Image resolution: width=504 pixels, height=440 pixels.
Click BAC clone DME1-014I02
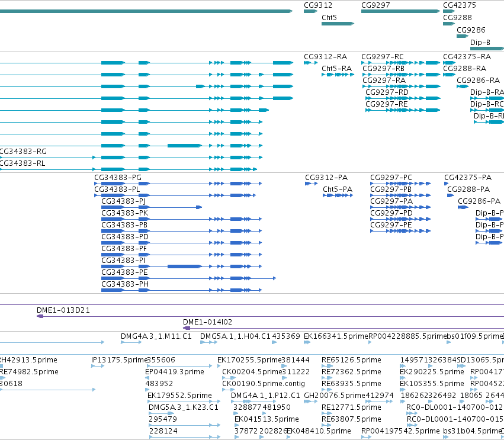pos(207,322)
